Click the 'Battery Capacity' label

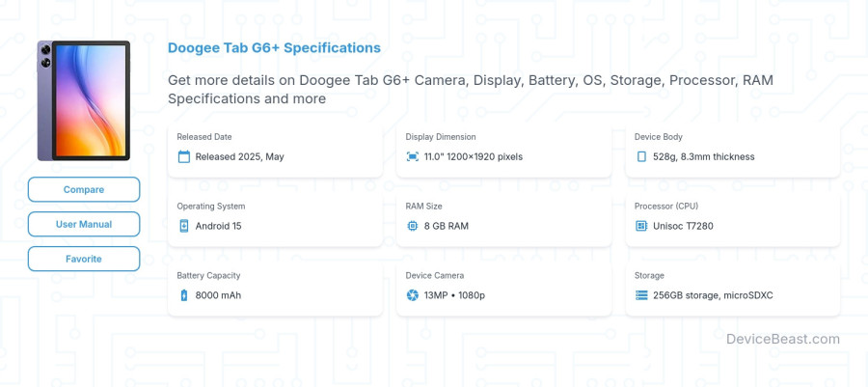tap(208, 275)
